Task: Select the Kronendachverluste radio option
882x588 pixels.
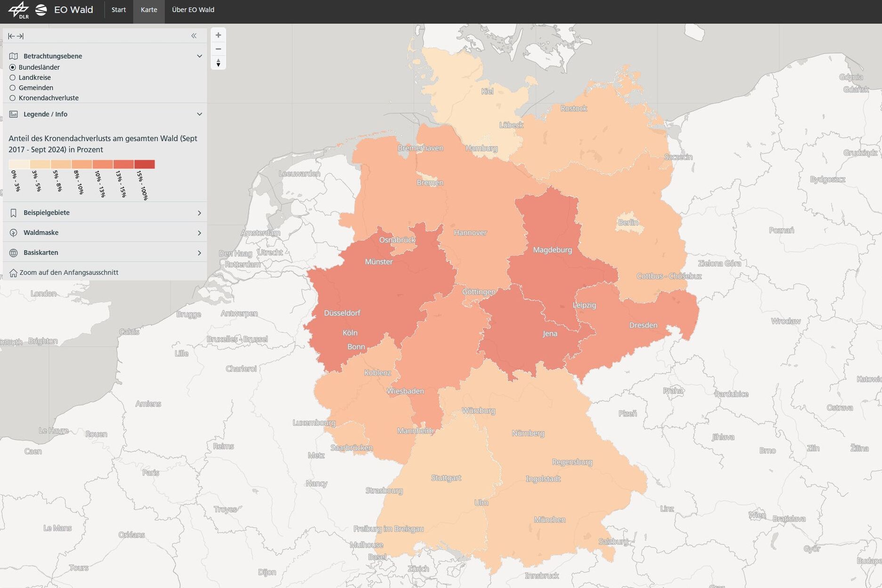Action: tap(13, 98)
